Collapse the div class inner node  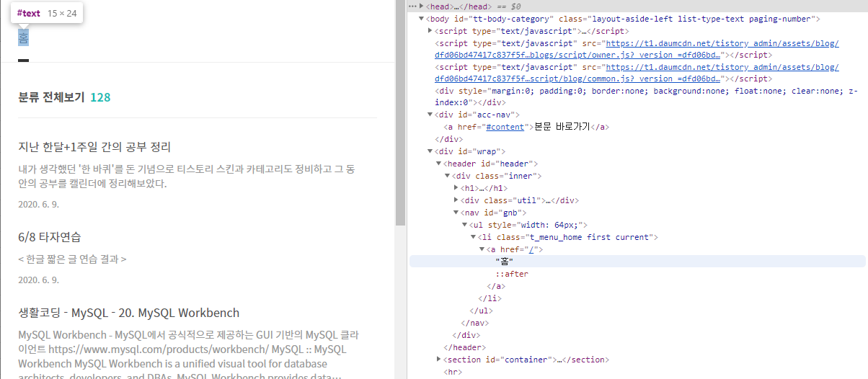point(448,176)
